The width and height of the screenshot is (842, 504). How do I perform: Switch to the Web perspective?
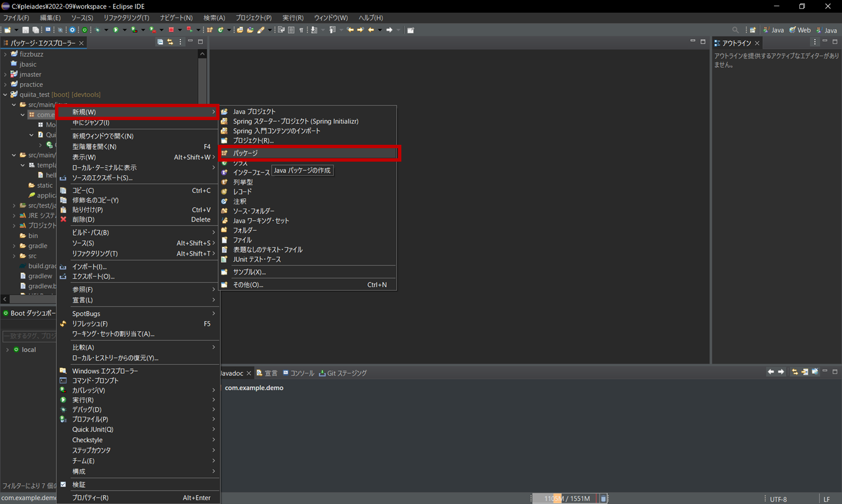click(800, 30)
